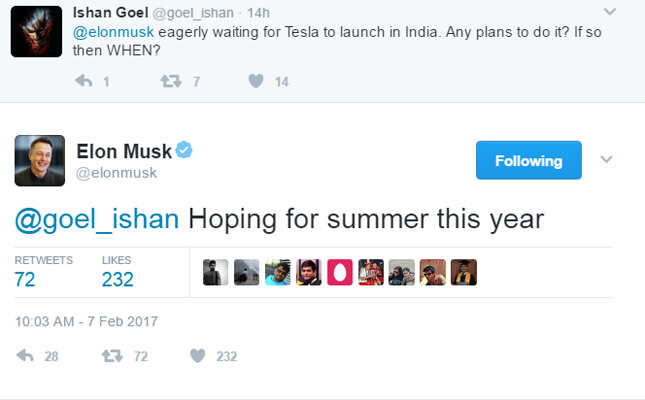Like Ishan Goel's tweet
The image size is (645, 400).
pyautogui.click(x=256, y=81)
